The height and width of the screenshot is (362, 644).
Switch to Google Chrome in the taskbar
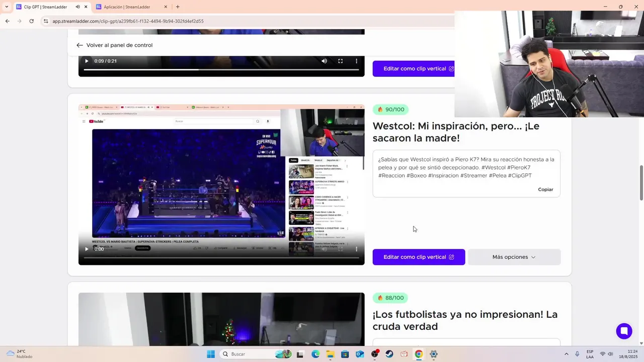click(419, 354)
